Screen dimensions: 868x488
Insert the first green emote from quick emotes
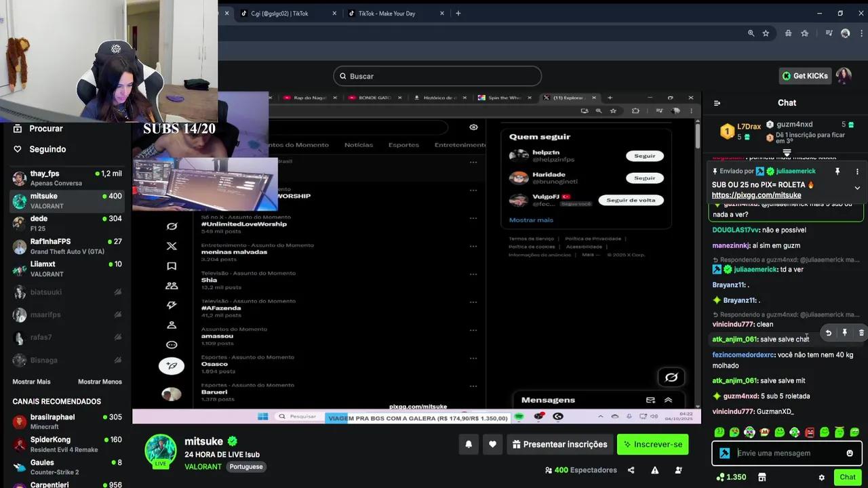click(x=719, y=432)
